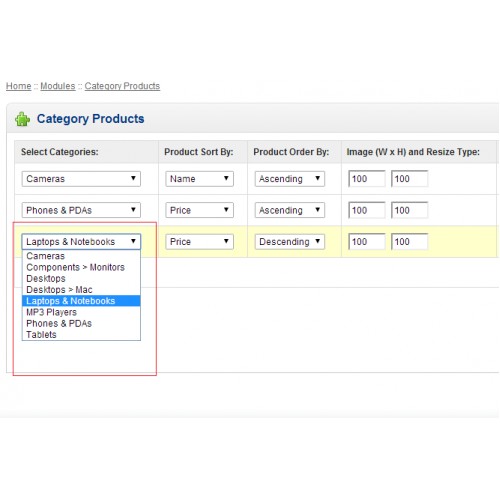Open the Category Products breadcrumb link
Image resolution: width=500 pixels, height=500 pixels.
click(122, 86)
